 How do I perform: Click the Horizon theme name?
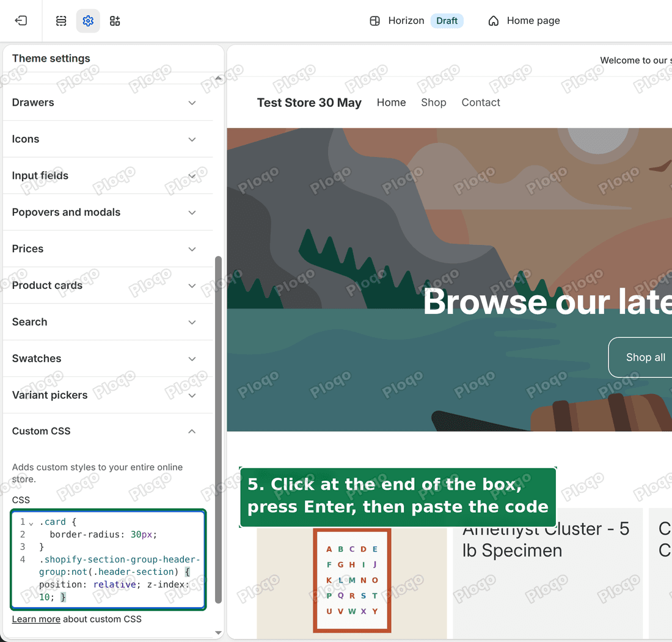pyautogui.click(x=406, y=21)
